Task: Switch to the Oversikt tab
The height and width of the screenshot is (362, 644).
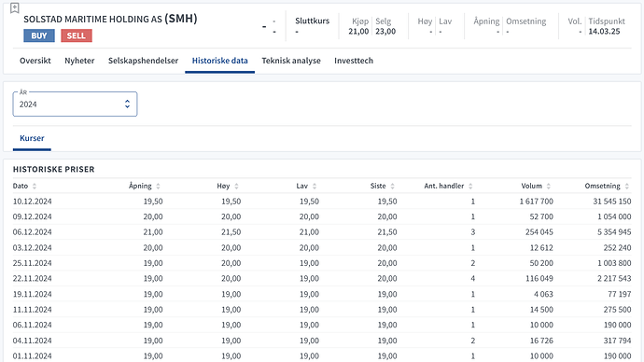Action: click(35, 61)
